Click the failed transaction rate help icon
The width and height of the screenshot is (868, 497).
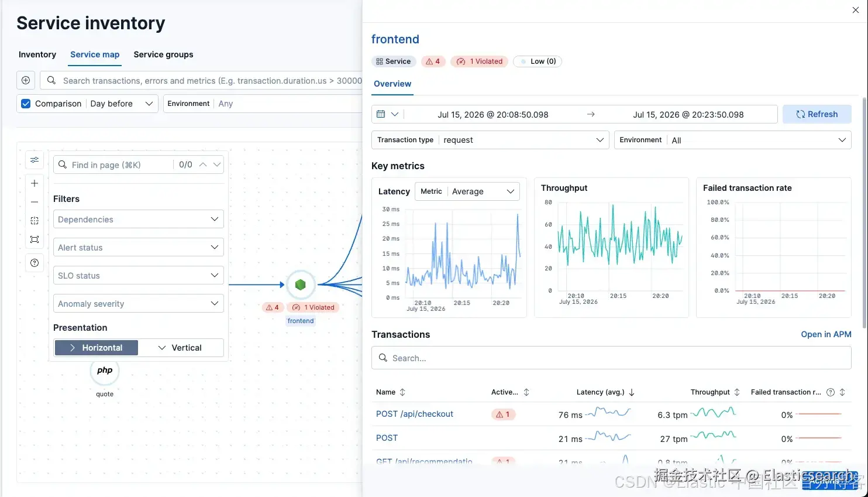(831, 392)
